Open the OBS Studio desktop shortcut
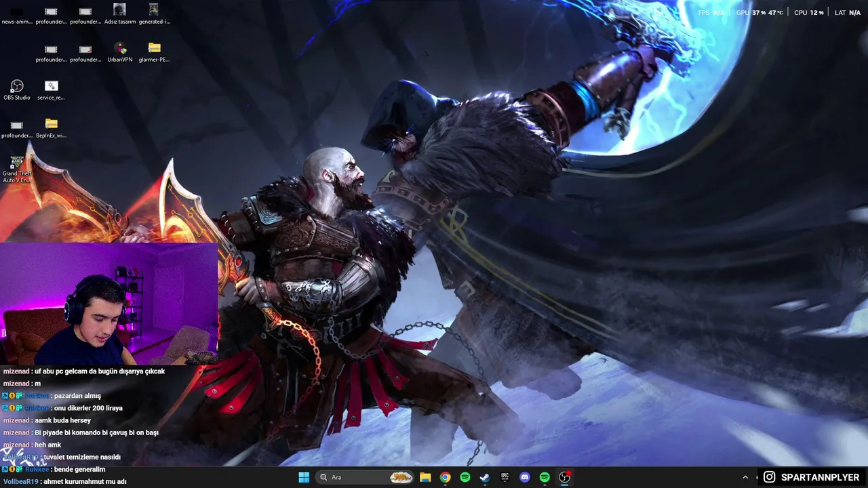Screen dimensions: 868x488 17,89
